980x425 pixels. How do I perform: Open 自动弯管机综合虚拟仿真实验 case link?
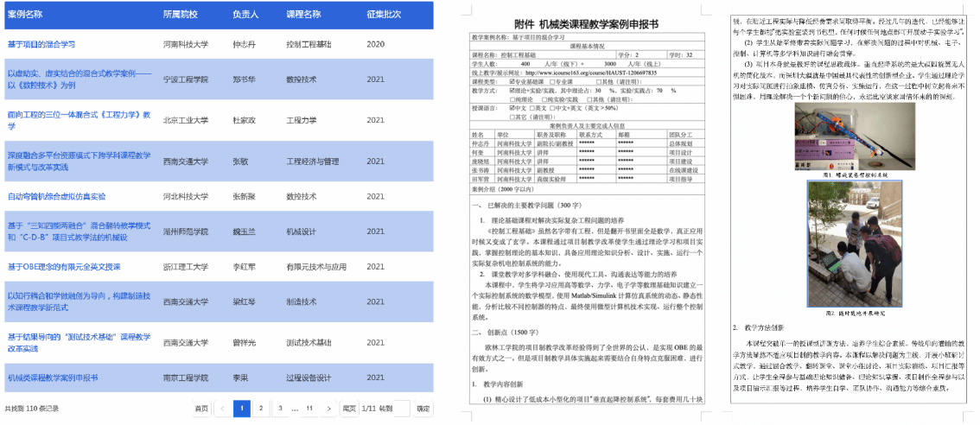point(56,196)
